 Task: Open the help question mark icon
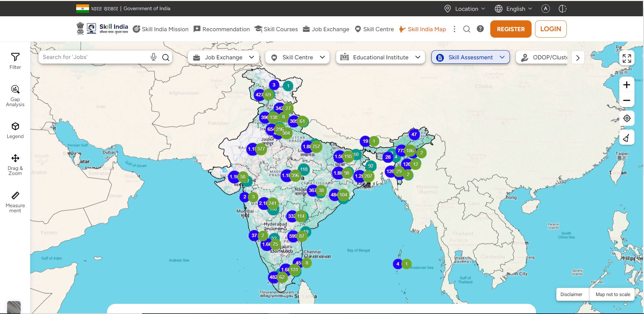pyautogui.click(x=480, y=29)
